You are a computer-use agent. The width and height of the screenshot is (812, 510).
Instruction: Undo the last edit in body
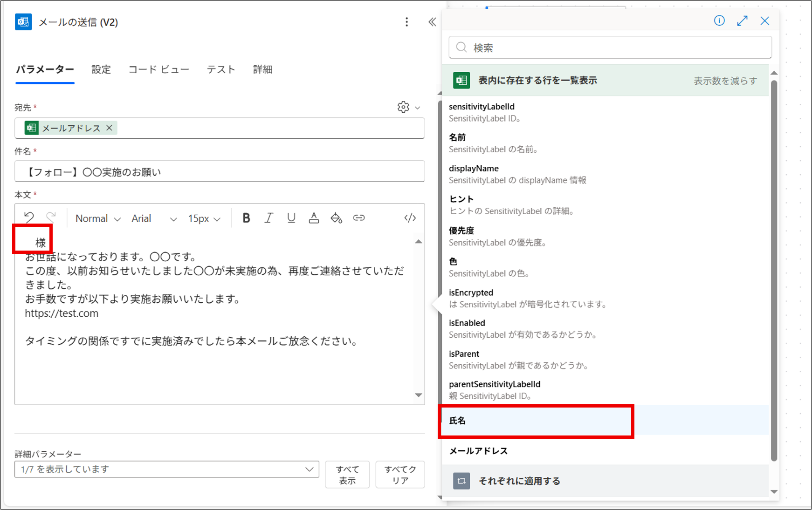click(29, 218)
